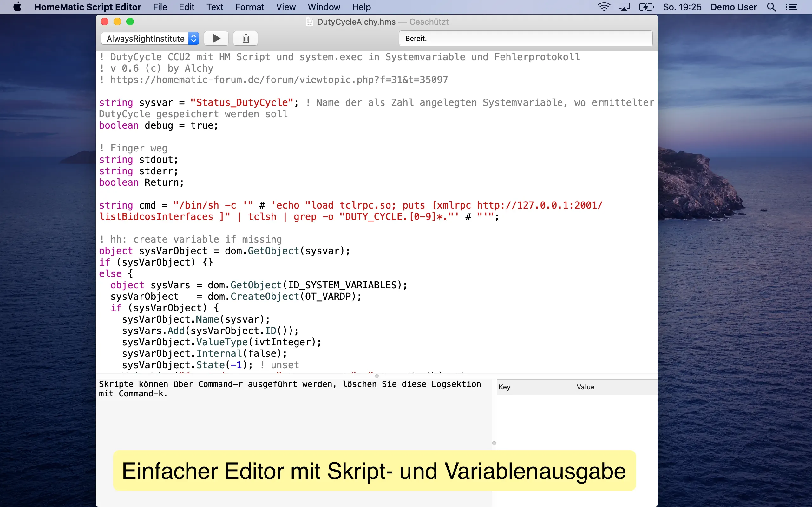812x507 pixels.
Task: Click the document icon beside DutyCycleAlchy.hms title
Action: click(x=309, y=22)
